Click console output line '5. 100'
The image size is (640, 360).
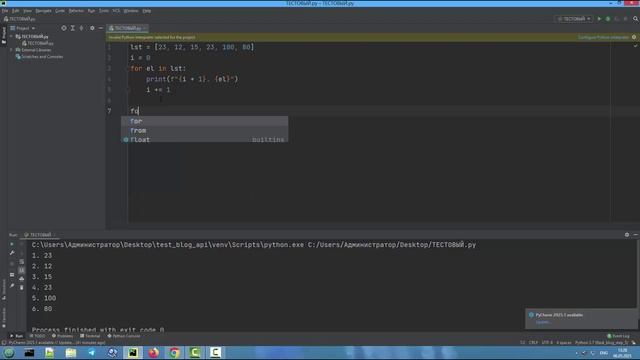coord(44,298)
